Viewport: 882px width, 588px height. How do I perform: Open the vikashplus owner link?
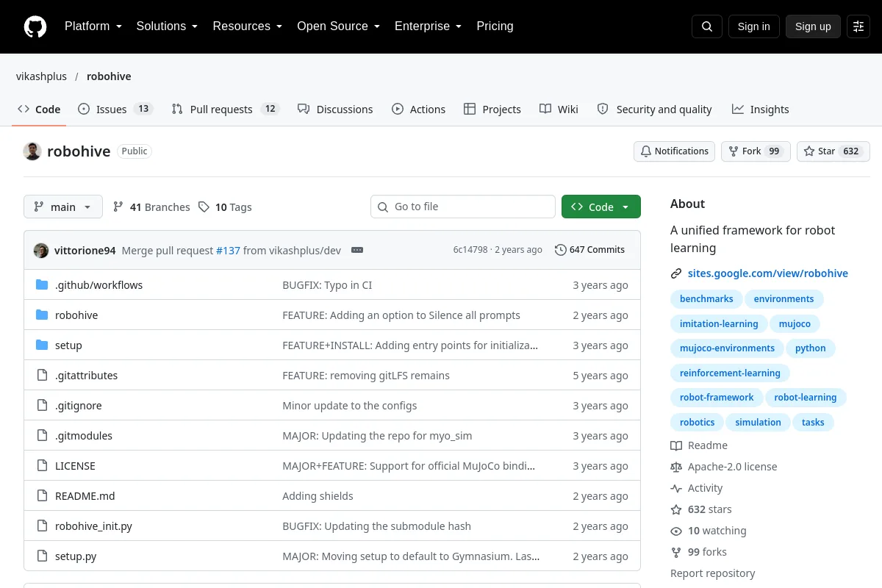pos(41,76)
